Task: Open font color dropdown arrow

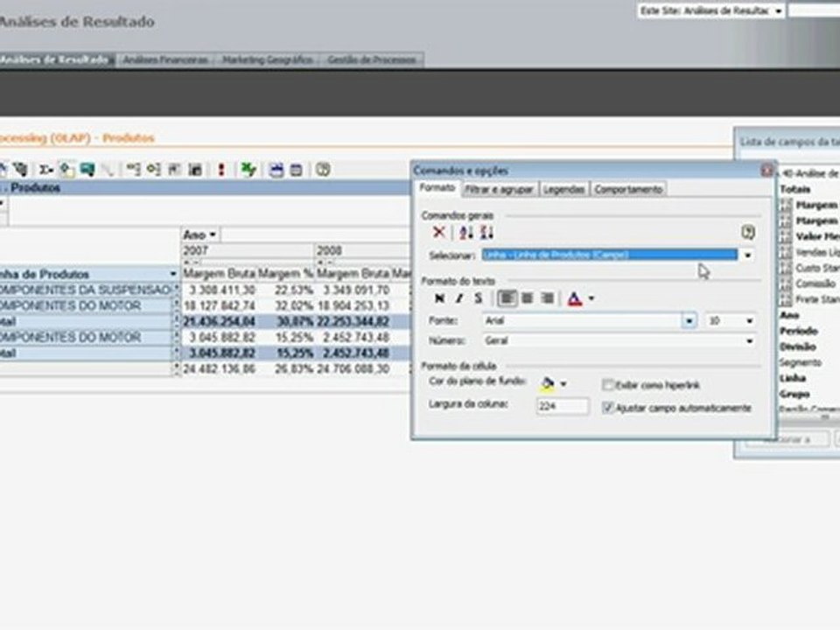Action: (x=591, y=298)
